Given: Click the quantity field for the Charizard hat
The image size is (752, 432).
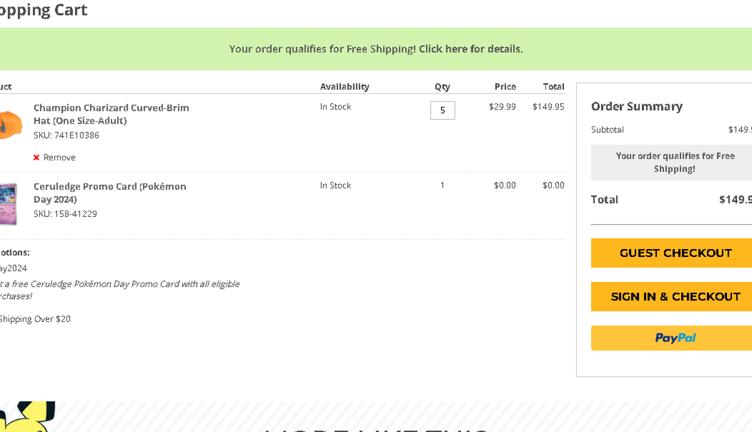Looking at the screenshot, I should tap(442, 110).
